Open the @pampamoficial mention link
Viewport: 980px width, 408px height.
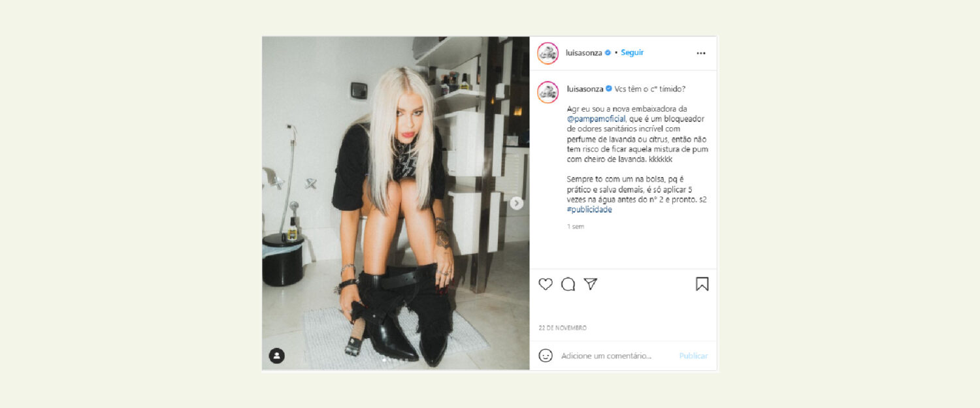coord(596,119)
